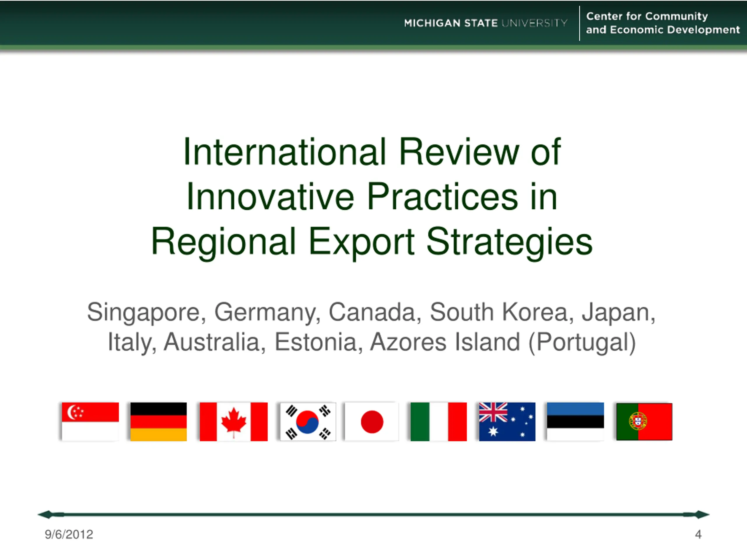Click the Australia flag icon
The image size is (747, 560).
[x=507, y=421]
